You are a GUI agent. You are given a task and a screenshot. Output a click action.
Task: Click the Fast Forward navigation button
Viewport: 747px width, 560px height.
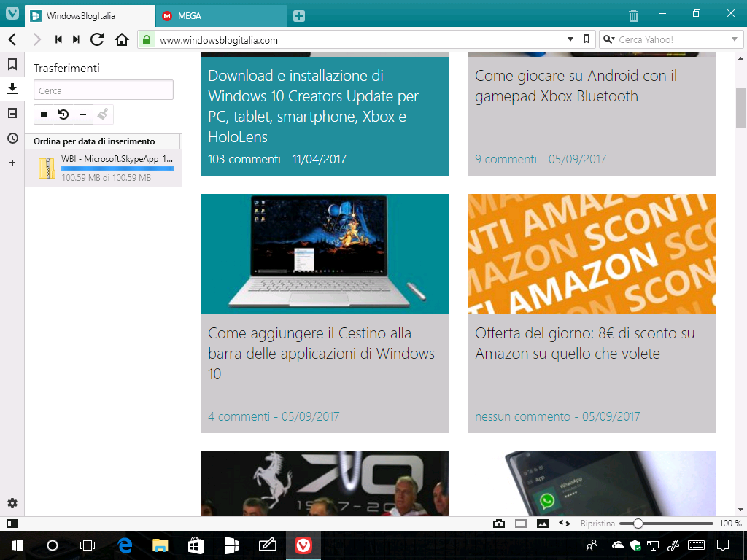[76, 39]
